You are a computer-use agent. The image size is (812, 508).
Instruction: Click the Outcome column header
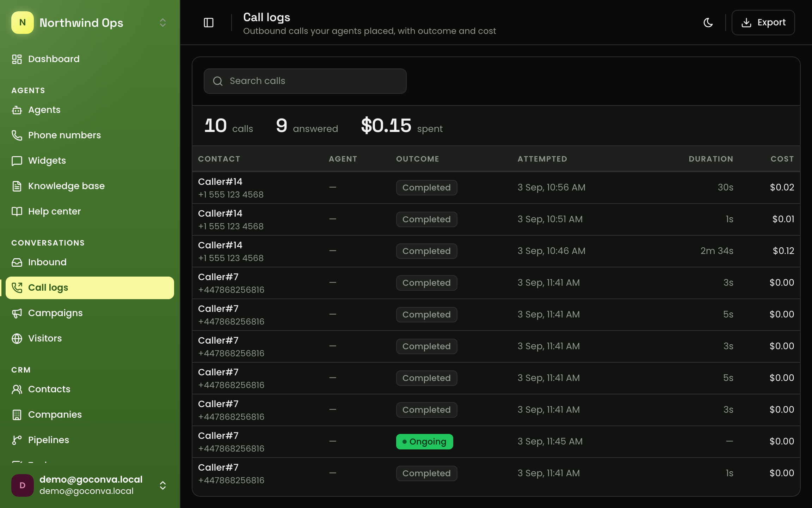click(418, 159)
